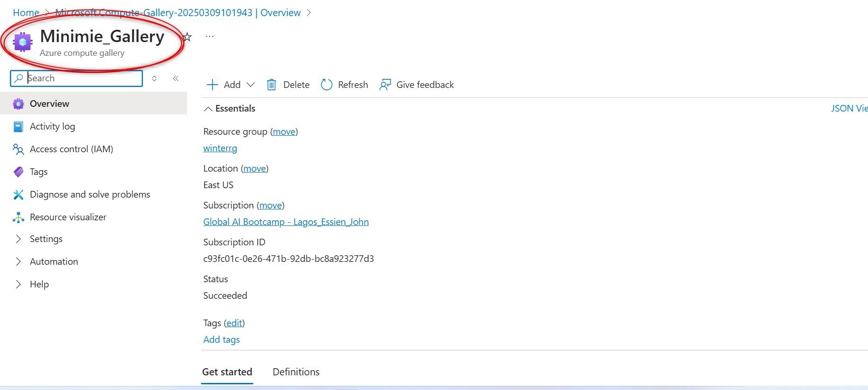Favorite the gallery with the star icon
The width and height of the screenshot is (868, 390).
pyautogui.click(x=187, y=37)
